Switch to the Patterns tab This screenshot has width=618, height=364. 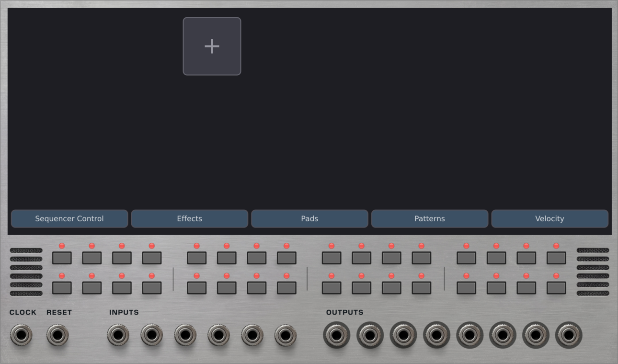(430, 218)
